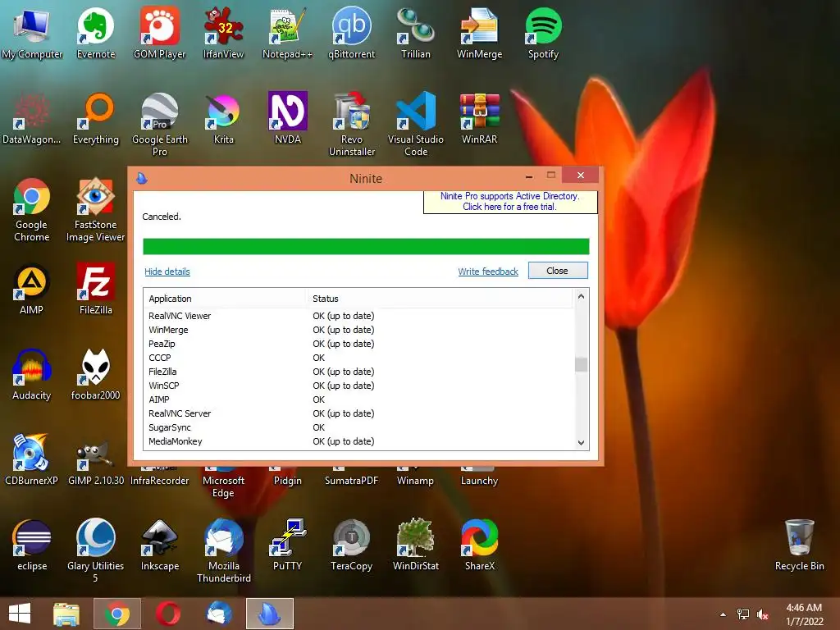Click the Close button in Ninite
840x630 pixels.
click(x=558, y=271)
